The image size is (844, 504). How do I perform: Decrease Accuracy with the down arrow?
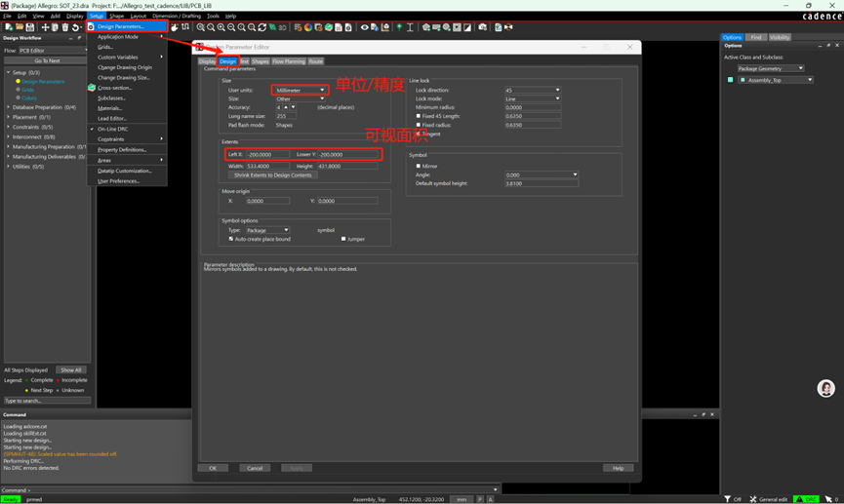point(293,107)
